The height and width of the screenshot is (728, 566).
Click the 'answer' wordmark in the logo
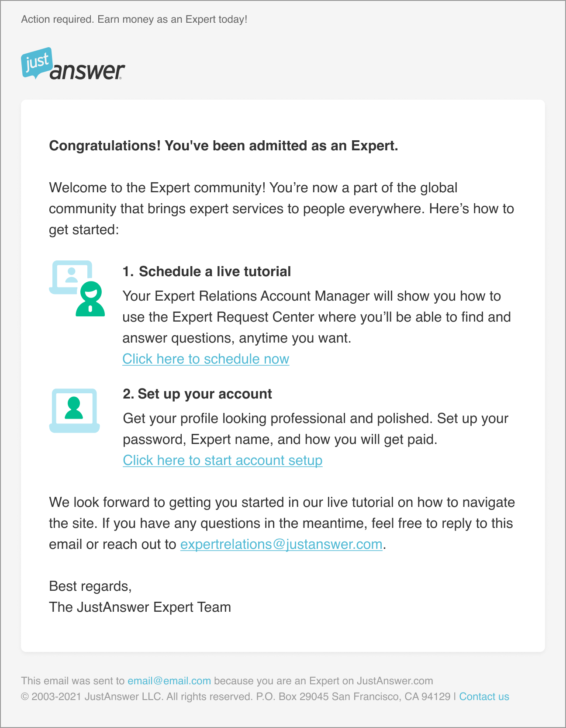click(87, 71)
